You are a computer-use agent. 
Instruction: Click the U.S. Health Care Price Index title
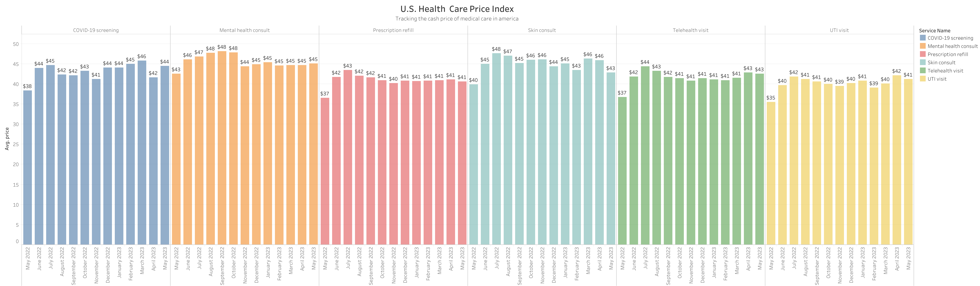pyautogui.click(x=457, y=9)
